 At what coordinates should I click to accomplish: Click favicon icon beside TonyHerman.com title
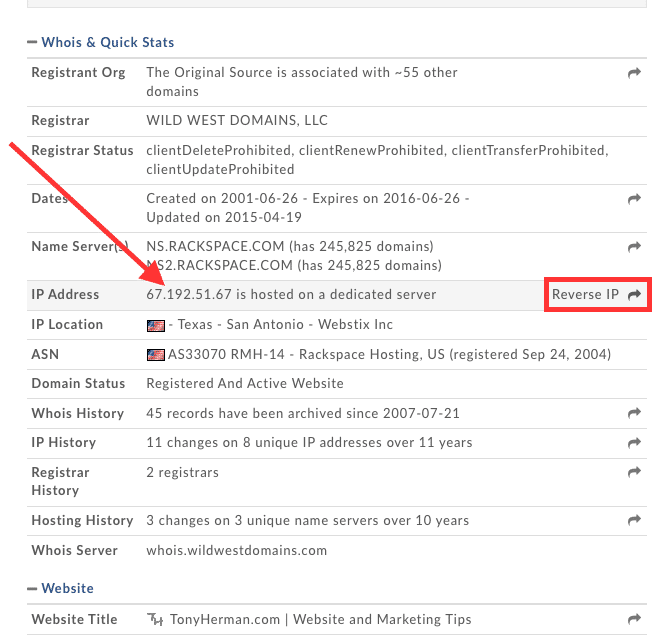click(155, 619)
